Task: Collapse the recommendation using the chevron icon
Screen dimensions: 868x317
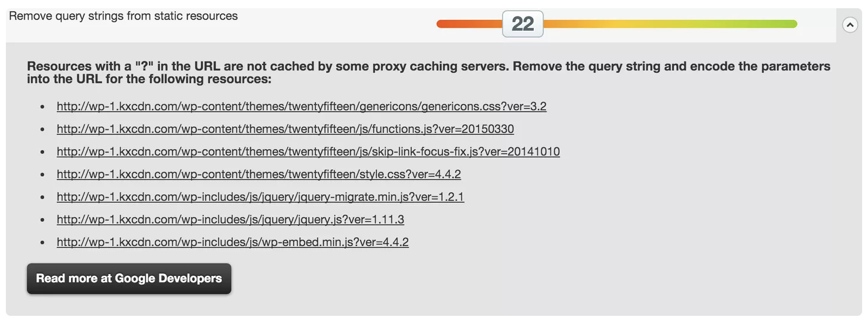Action: coord(850,25)
